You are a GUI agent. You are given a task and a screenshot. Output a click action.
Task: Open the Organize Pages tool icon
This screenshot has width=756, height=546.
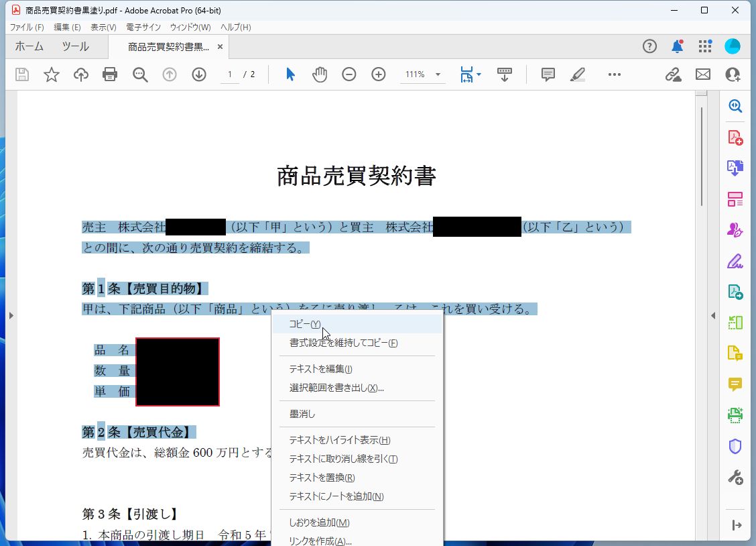pyautogui.click(x=735, y=199)
